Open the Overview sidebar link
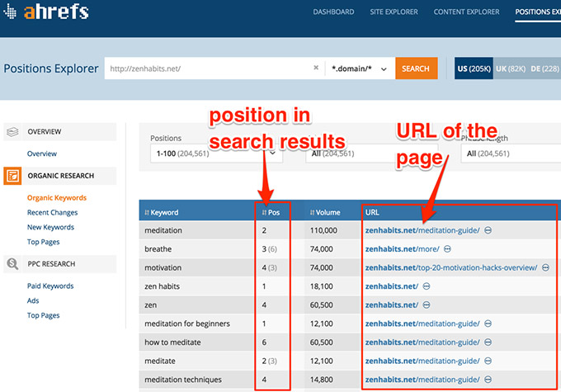The image size is (561, 392). [x=42, y=153]
